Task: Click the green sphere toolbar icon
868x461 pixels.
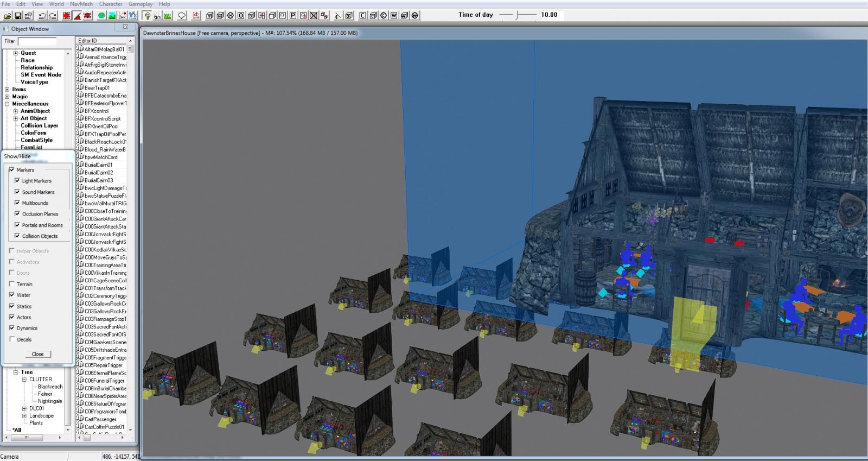Action: [x=101, y=16]
